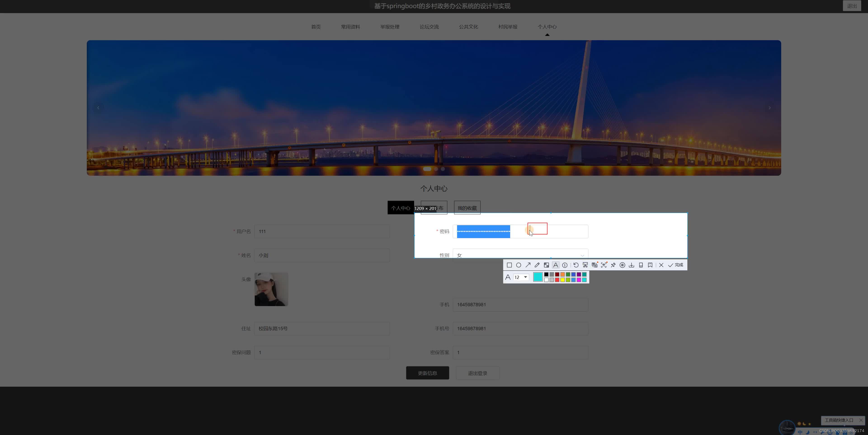Click the 退出 button at top right
The height and width of the screenshot is (435, 868).
click(x=852, y=6)
